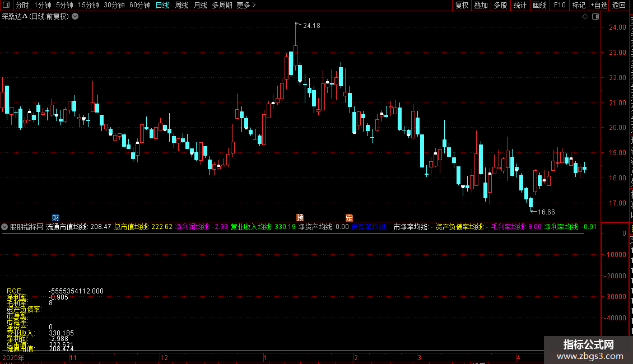
Task: Expand the 更多 more periods menu
Action: coord(246,5)
